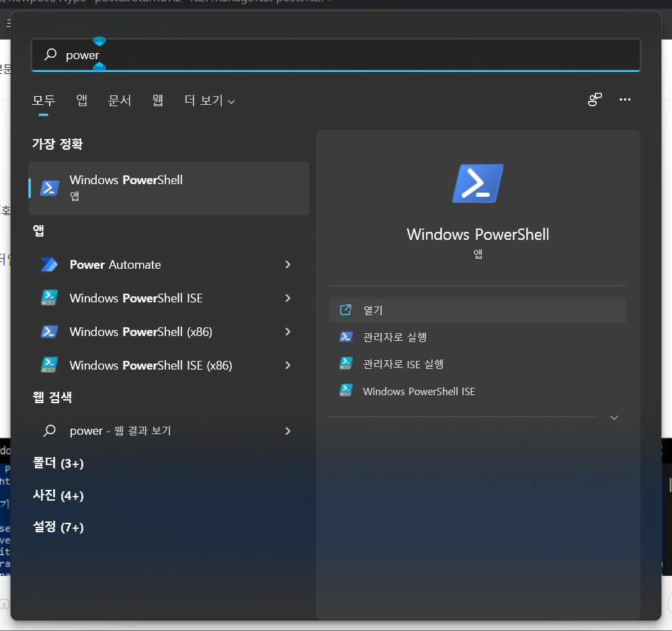Click the 가장 정확 section heading
This screenshot has height=631, width=672.
(57, 144)
